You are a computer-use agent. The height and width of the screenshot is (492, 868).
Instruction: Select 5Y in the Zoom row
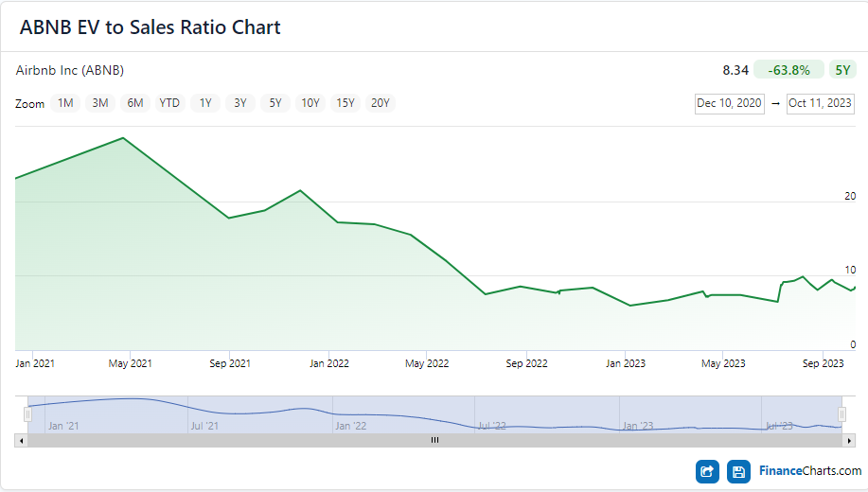(275, 103)
